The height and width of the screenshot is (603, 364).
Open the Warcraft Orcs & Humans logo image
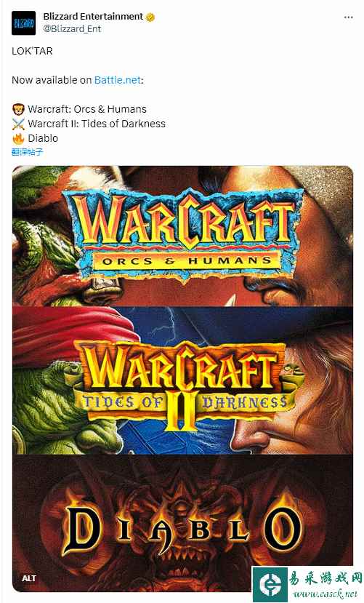182,236
